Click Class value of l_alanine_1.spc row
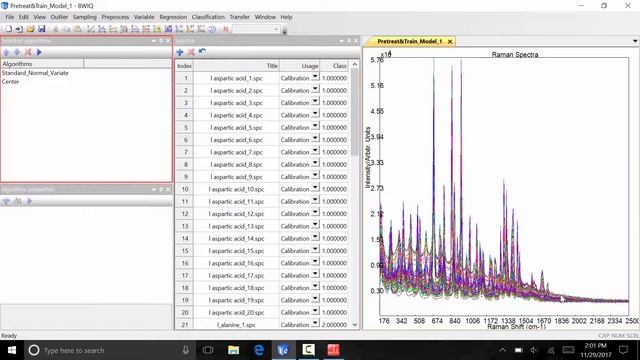 [x=334, y=325]
